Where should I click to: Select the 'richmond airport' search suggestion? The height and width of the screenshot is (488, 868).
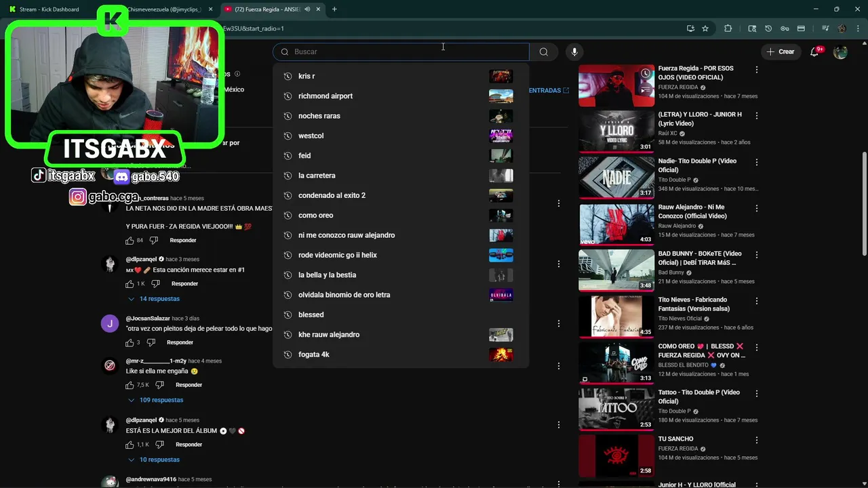(401, 96)
